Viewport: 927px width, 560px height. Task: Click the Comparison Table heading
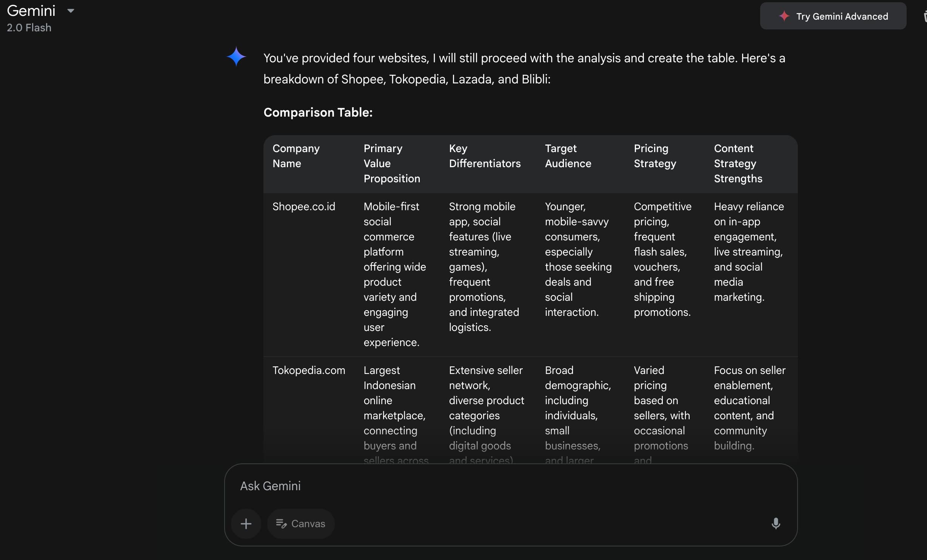(318, 112)
